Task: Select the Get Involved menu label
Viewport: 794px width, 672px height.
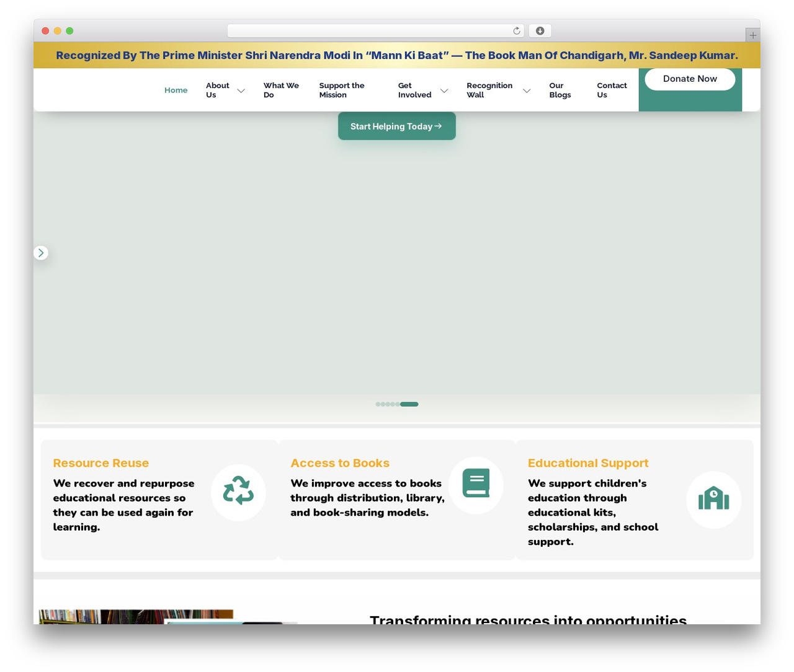Action: 415,91
